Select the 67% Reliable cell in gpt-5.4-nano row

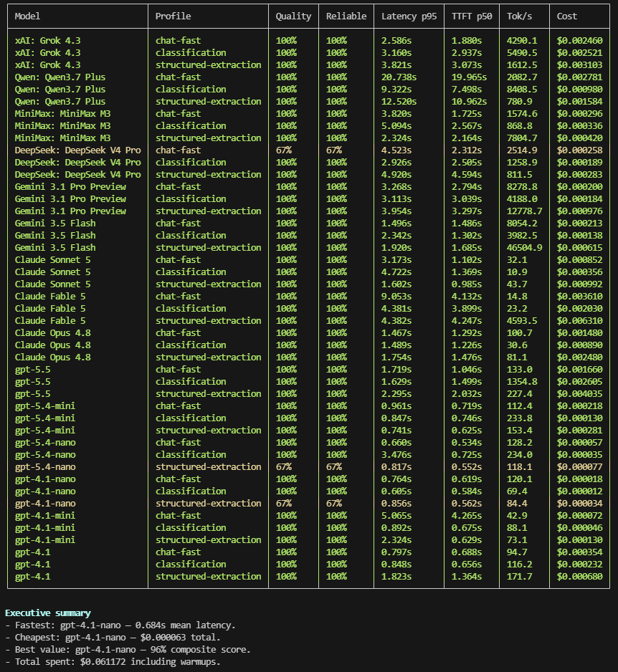334,466
